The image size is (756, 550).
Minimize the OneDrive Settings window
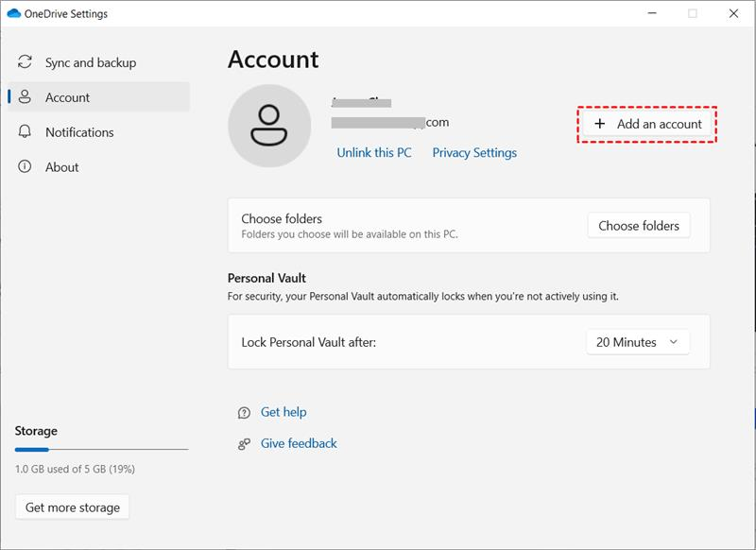(652, 13)
